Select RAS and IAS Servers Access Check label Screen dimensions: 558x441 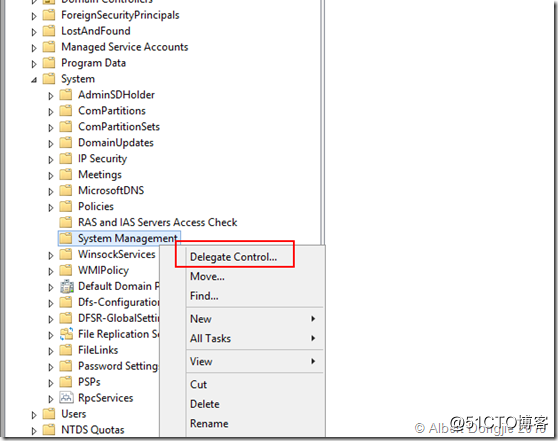(158, 222)
